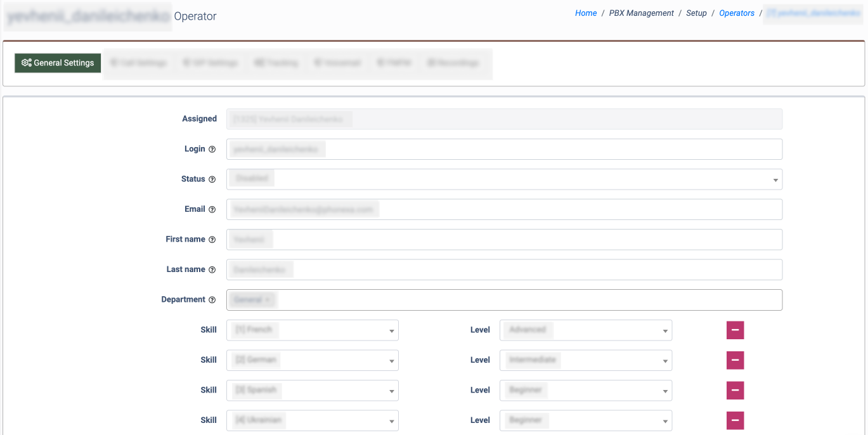Expand the Skill dropdown in the last row
Viewport: 868px width, 435px height.
[x=312, y=420]
